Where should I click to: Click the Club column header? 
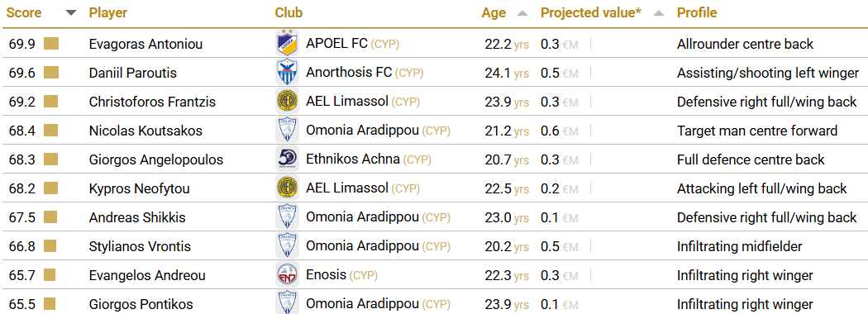pos(289,12)
